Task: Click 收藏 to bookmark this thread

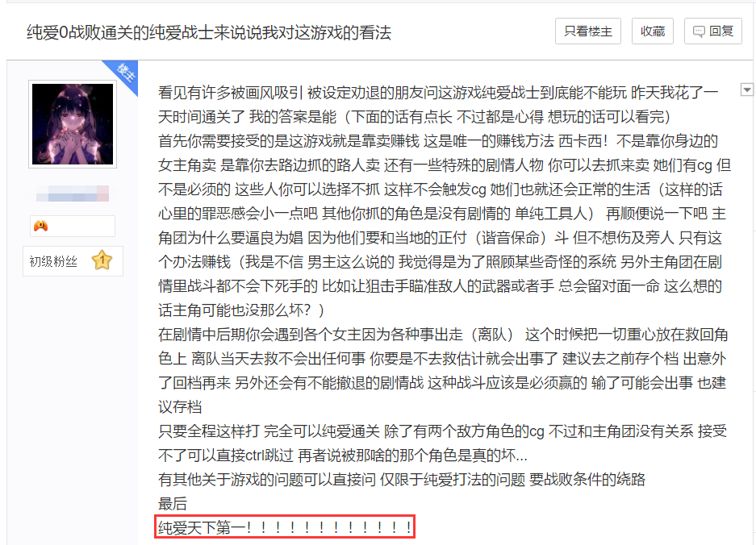Action: (653, 31)
